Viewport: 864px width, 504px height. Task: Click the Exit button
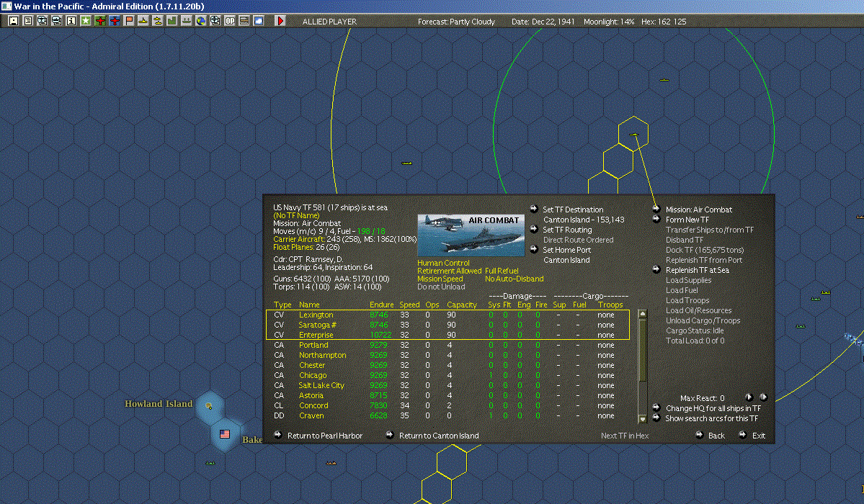(759, 436)
